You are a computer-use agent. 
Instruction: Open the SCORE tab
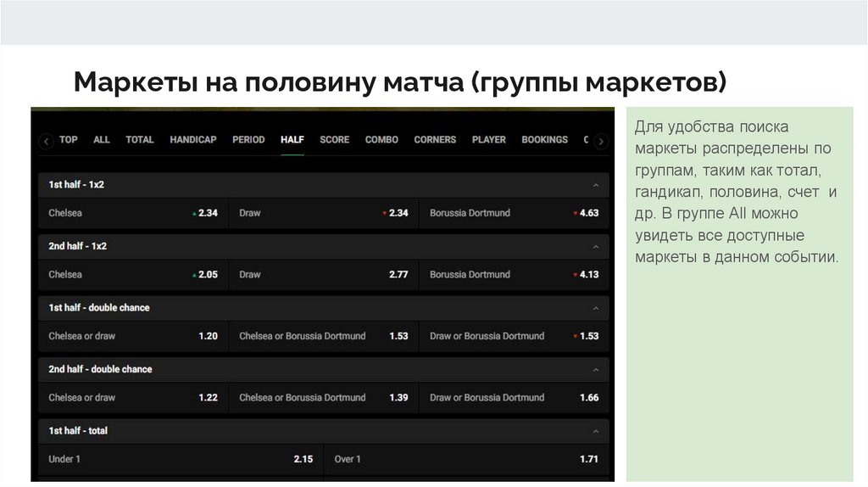click(x=334, y=140)
